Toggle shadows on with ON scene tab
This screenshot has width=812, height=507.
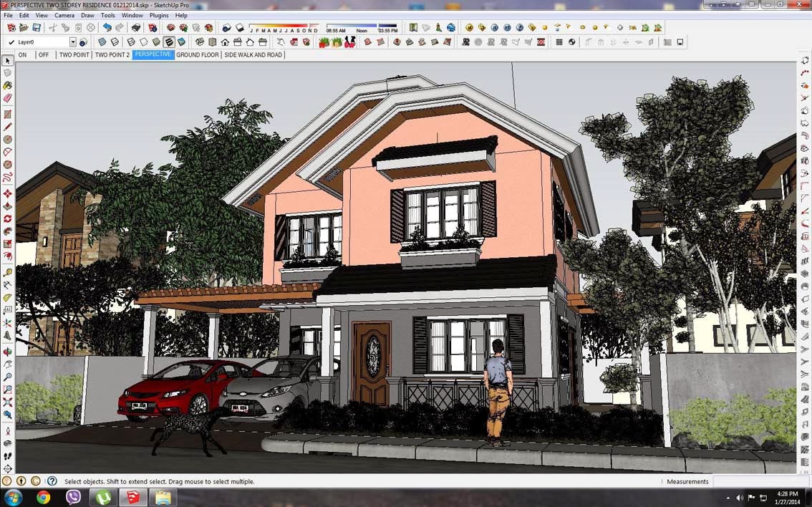(23, 54)
